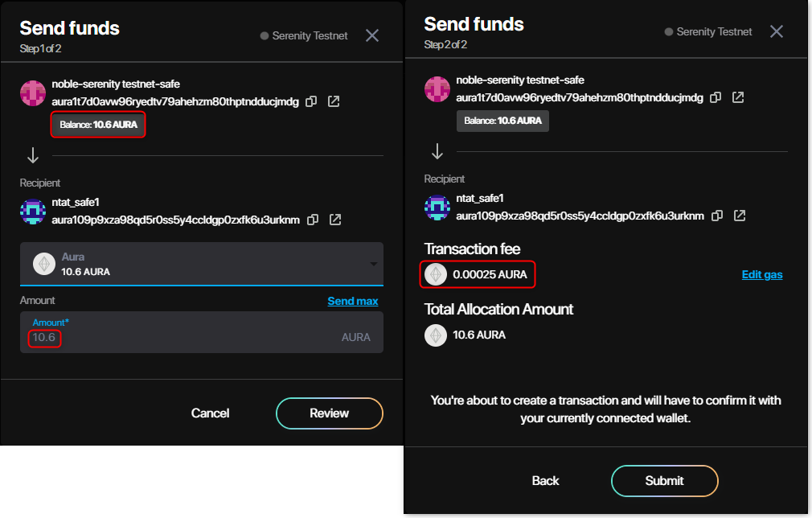The width and height of the screenshot is (812, 518).
Task: Open the Edit gas settings
Action: (x=761, y=274)
